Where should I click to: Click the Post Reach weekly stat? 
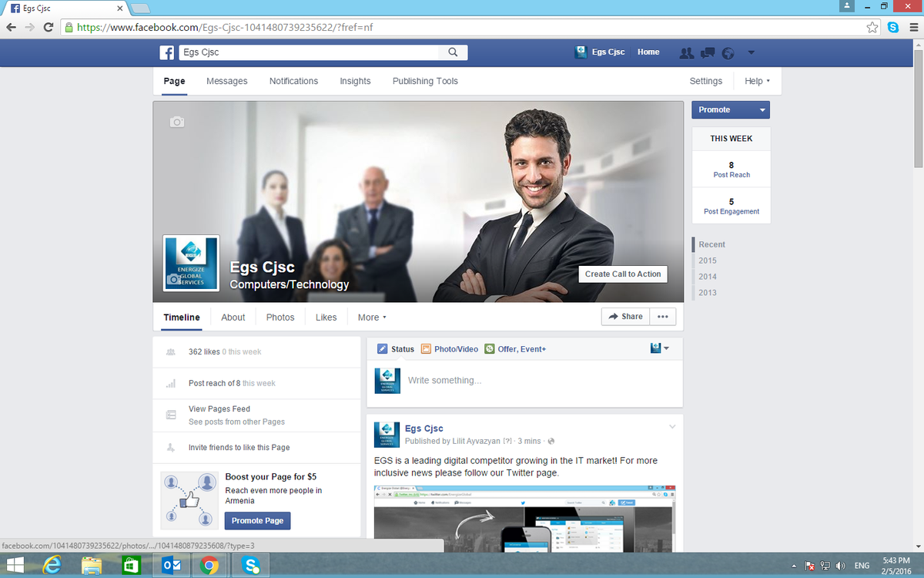click(731, 170)
